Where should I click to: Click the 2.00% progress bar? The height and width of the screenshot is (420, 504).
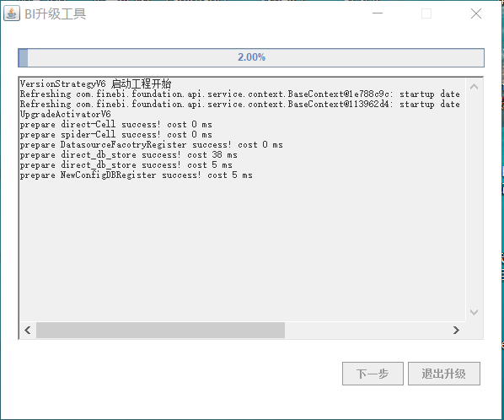(251, 57)
